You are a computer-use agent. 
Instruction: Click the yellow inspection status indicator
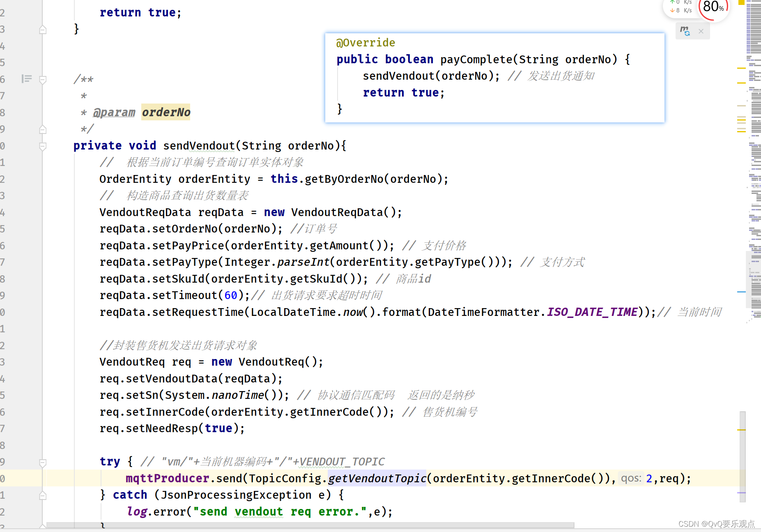coord(741,2)
